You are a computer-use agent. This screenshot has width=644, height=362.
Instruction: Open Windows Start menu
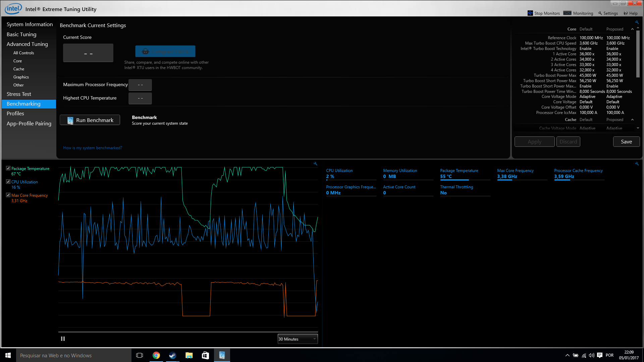8,355
